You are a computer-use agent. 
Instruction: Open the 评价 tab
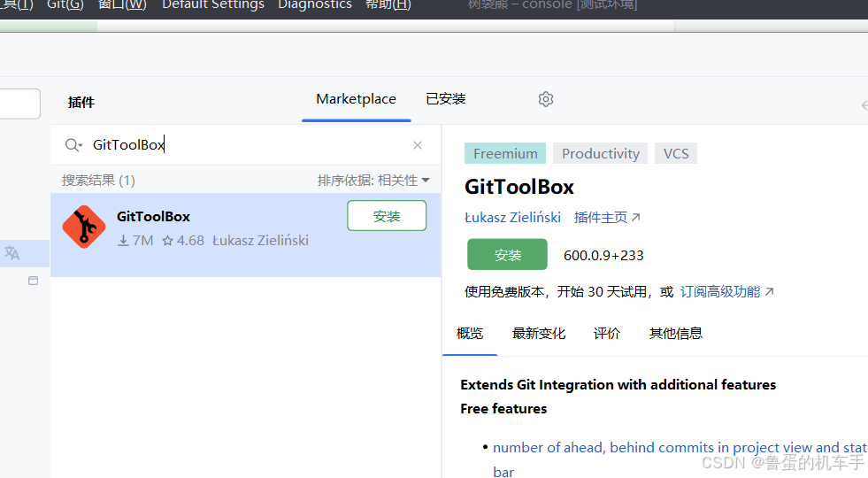click(x=607, y=334)
